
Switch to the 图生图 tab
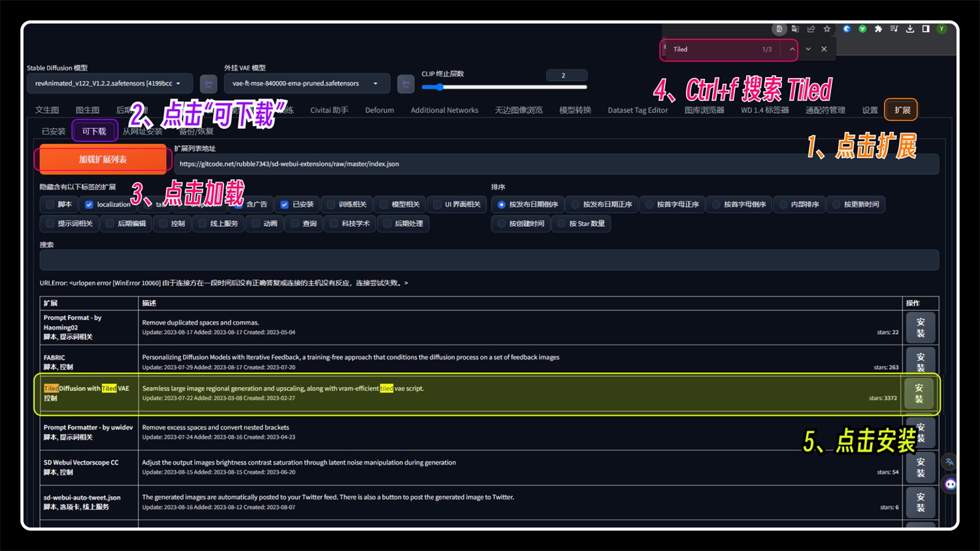click(88, 110)
